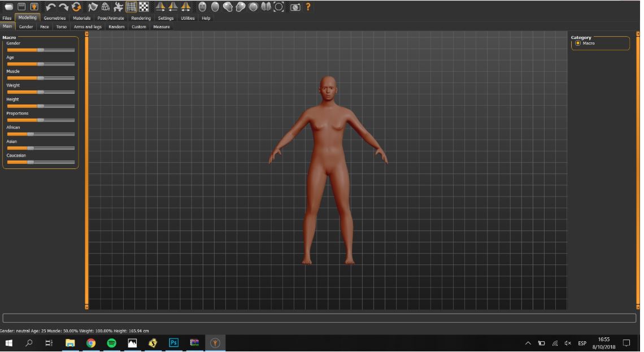Screen dimensions: 644x352
Task: Click the Muscle slider track
Action: [40, 78]
